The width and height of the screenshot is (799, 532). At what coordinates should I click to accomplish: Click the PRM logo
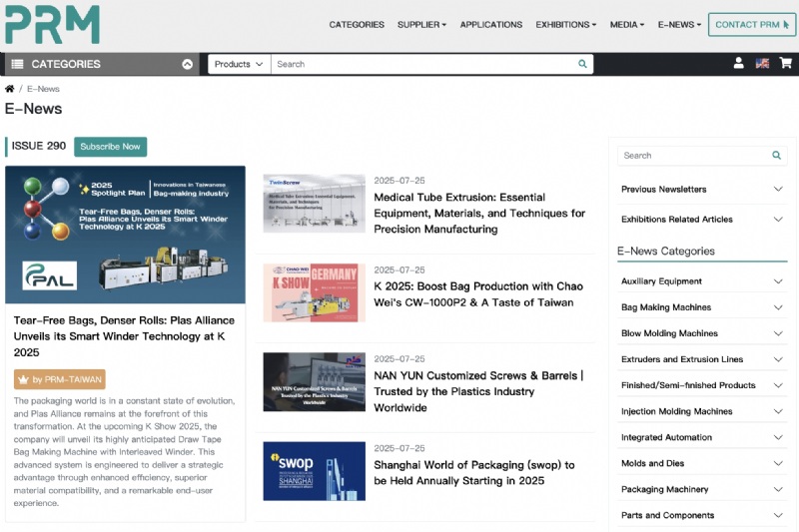[x=52, y=24]
